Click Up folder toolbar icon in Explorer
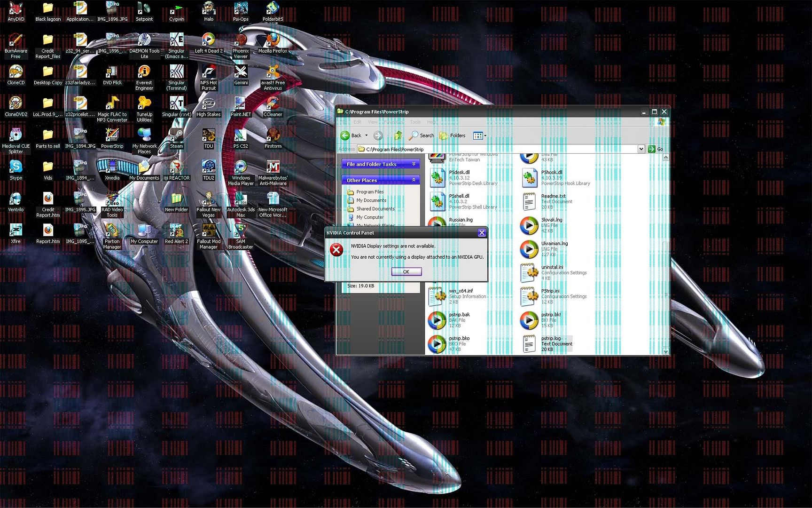 coord(398,135)
